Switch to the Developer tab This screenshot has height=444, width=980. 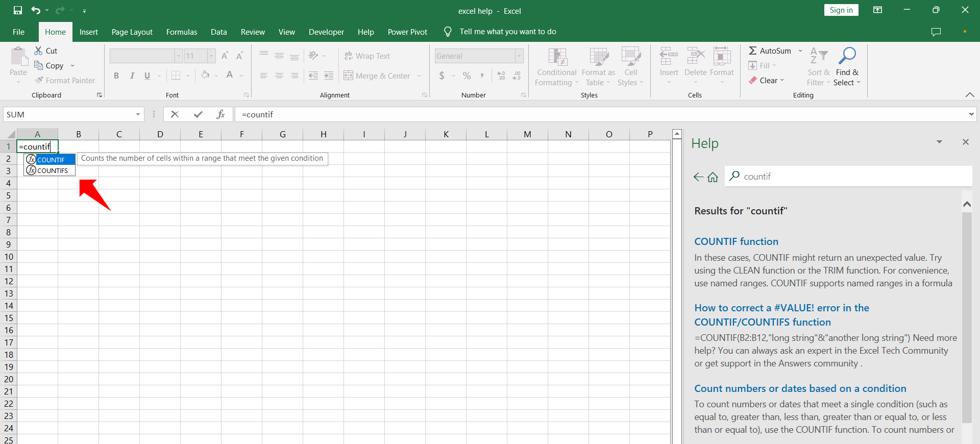(x=326, y=32)
